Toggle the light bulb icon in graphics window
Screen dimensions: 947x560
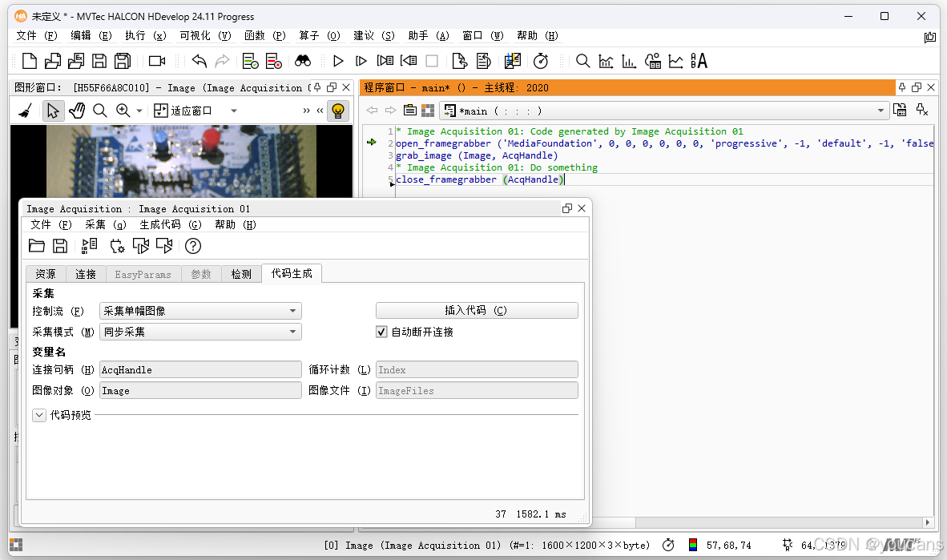[338, 111]
